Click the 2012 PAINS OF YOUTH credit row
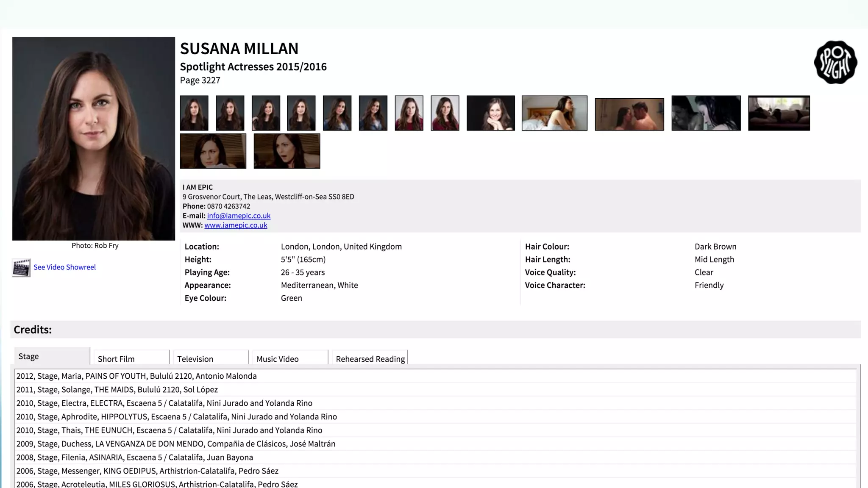868x488 pixels. (x=136, y=376)
